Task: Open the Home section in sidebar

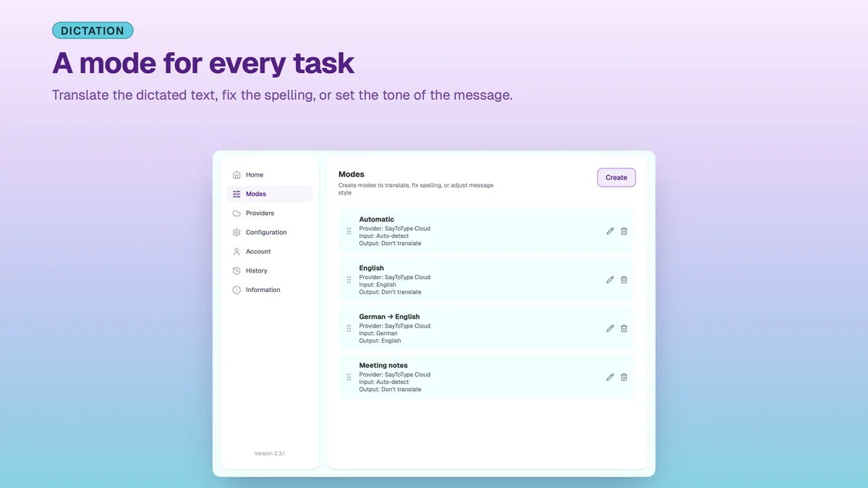Action: click(269, 175)
